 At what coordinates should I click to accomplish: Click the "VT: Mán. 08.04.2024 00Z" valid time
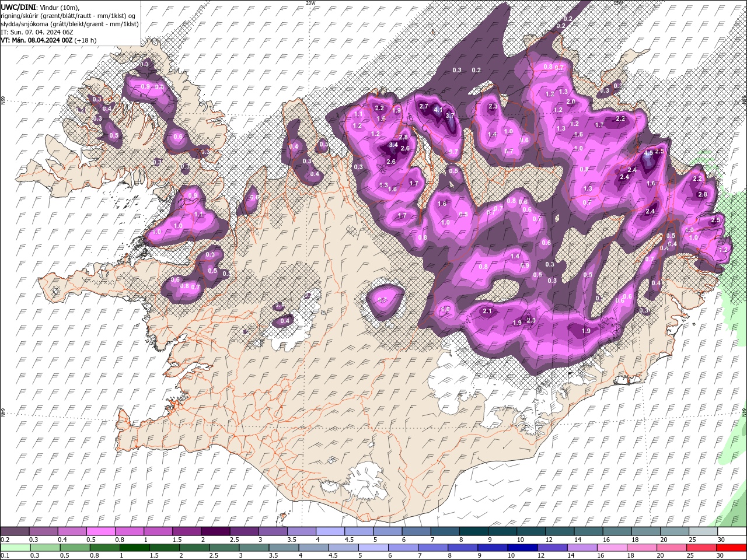pyautogui.click(x=36, y=40)
